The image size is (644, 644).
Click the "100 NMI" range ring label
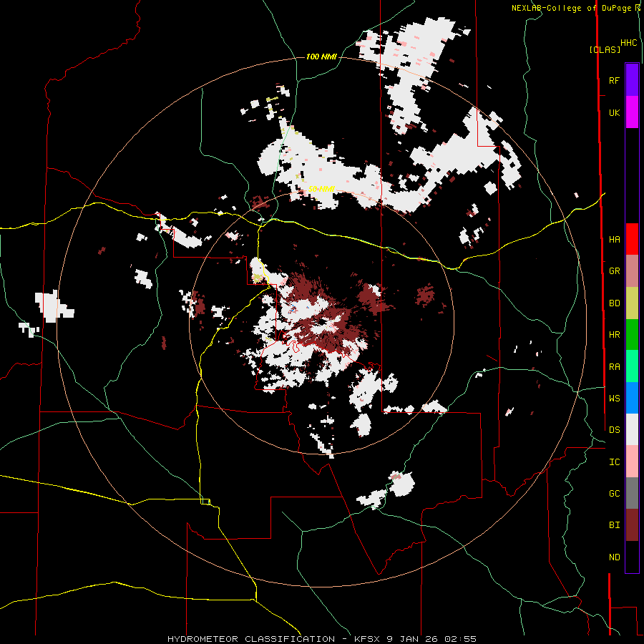[x=321, y=57]
